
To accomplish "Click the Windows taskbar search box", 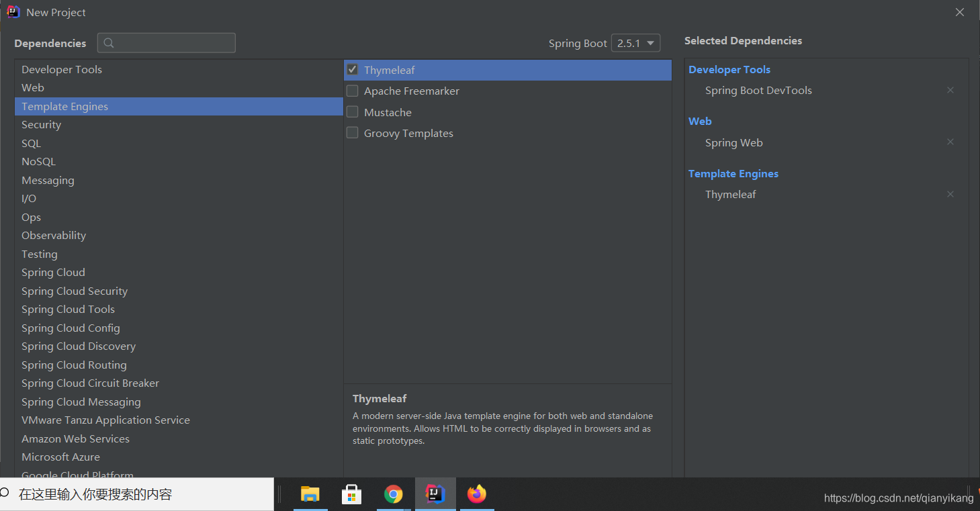I will coord(137,494).
